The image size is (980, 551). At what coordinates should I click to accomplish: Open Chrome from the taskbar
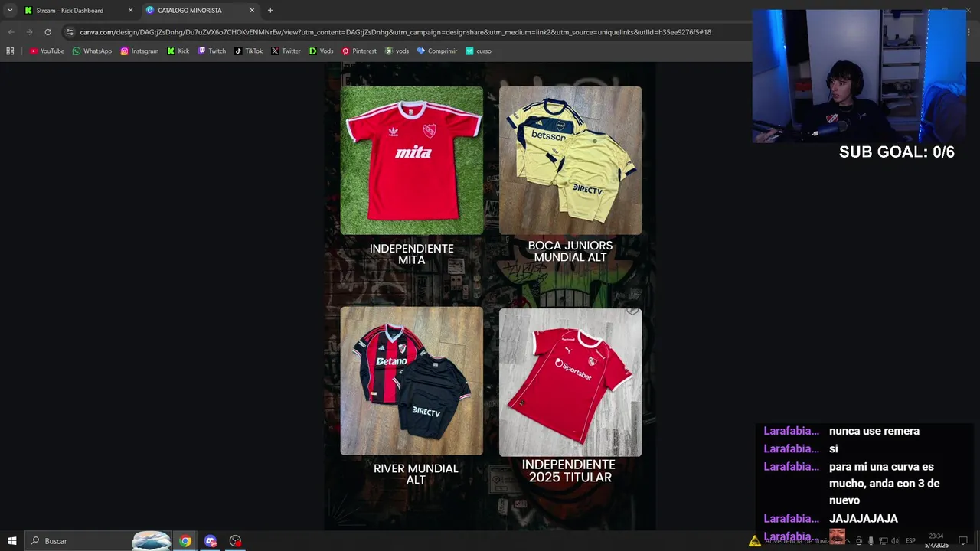pos(185,541)
